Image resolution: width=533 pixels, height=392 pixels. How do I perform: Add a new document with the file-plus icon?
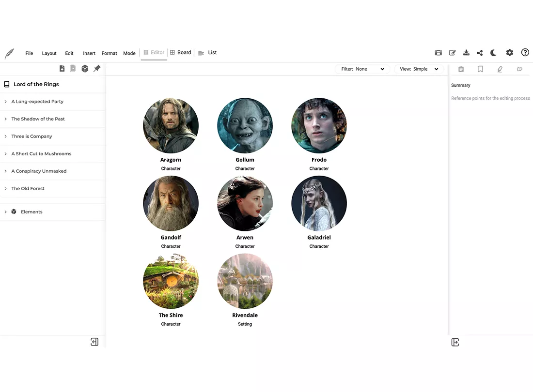(x=62, y=69)
